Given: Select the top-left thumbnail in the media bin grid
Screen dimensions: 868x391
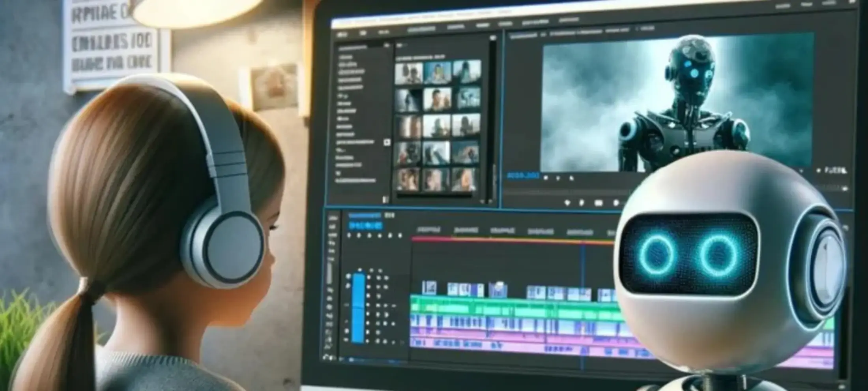Looking at the screenshot, I should (409, 73).
